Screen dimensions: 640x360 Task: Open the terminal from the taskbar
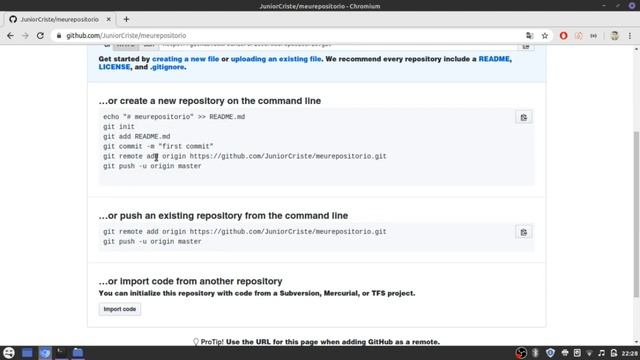[x=61, y=353]
